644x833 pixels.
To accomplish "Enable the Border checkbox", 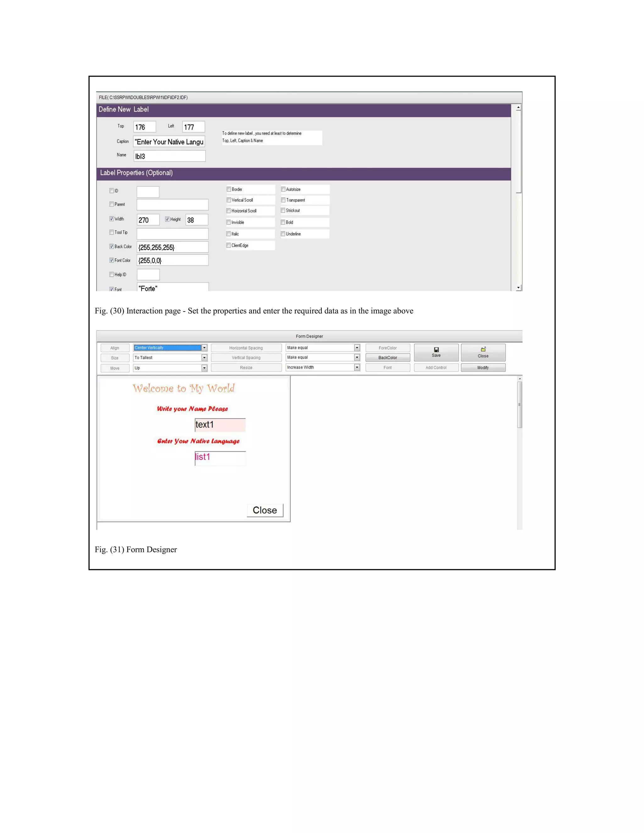I will pos(229,189).
